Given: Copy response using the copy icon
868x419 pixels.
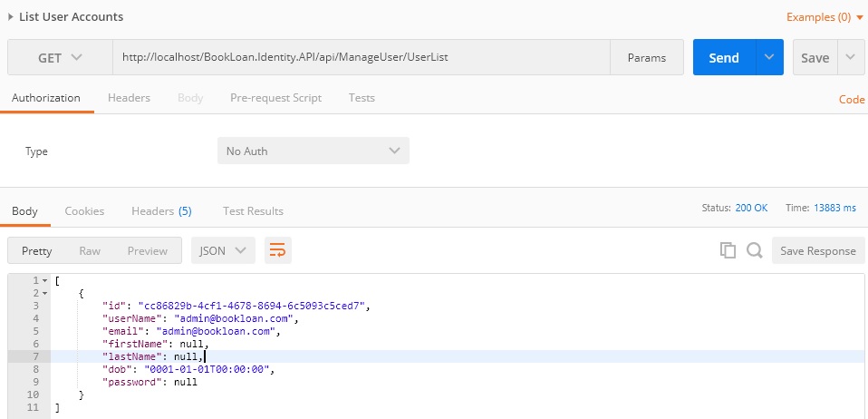Looking at the screenshot, I should 728,250.
